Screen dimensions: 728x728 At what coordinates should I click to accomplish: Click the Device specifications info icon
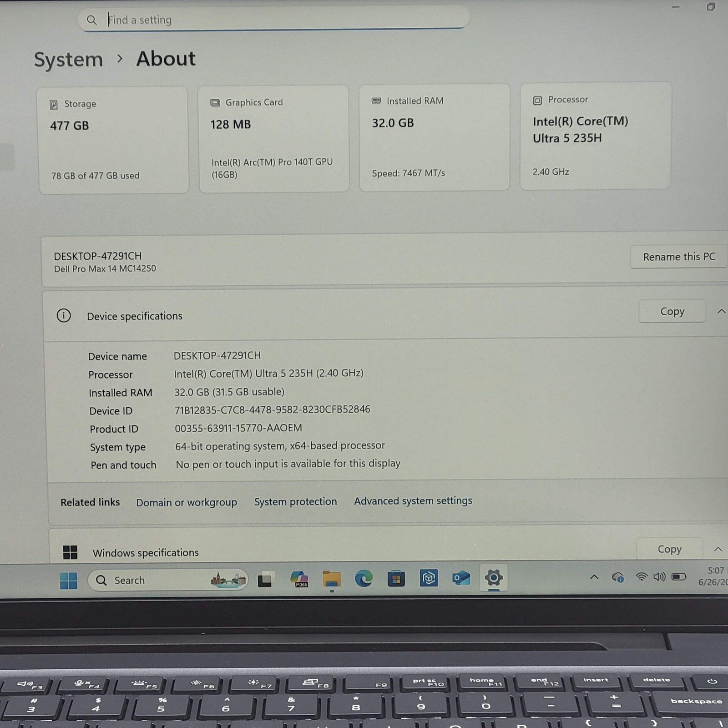tap(64, 315)
